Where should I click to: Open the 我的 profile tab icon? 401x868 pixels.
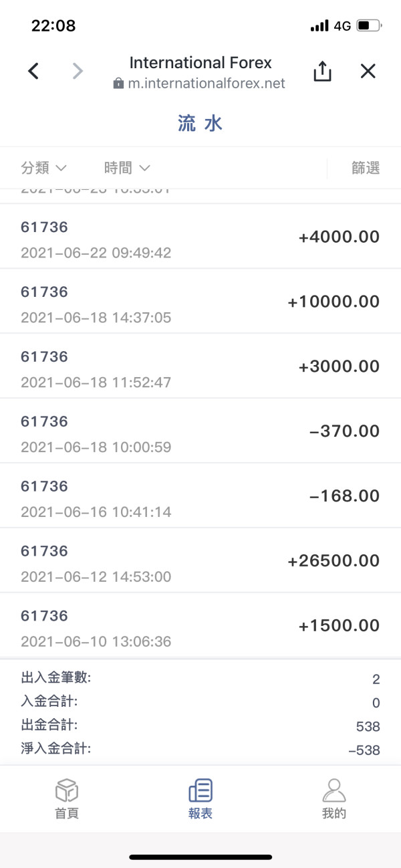[333, 790]
